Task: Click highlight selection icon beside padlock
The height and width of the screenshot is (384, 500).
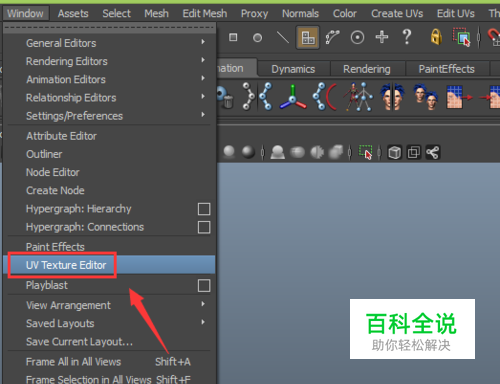Action: pyautogui.click(x=461, y=37)
